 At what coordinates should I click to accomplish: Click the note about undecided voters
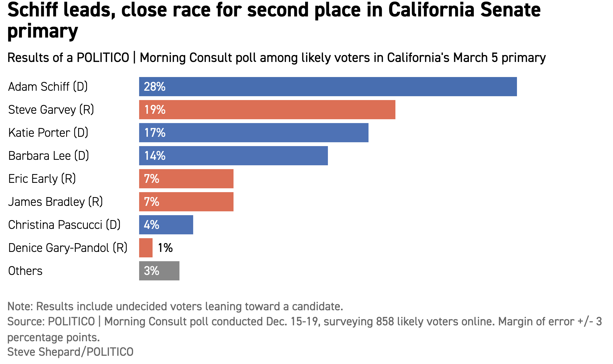click(175, 306)
